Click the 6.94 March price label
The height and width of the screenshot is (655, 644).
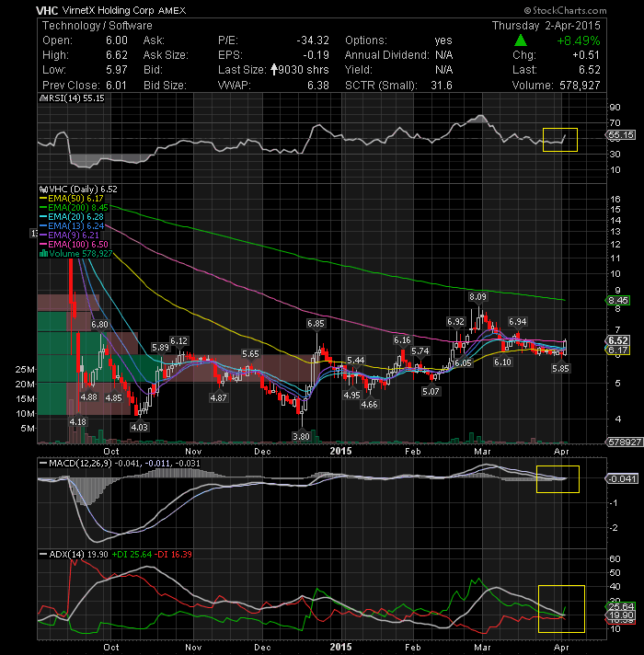pyautogui.click(x=517, y=322)
